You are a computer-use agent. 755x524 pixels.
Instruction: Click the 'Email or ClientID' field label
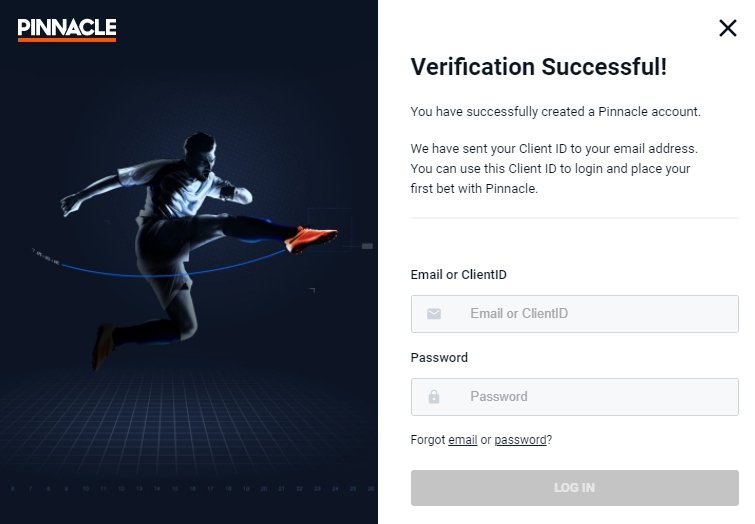click(465, 275)
